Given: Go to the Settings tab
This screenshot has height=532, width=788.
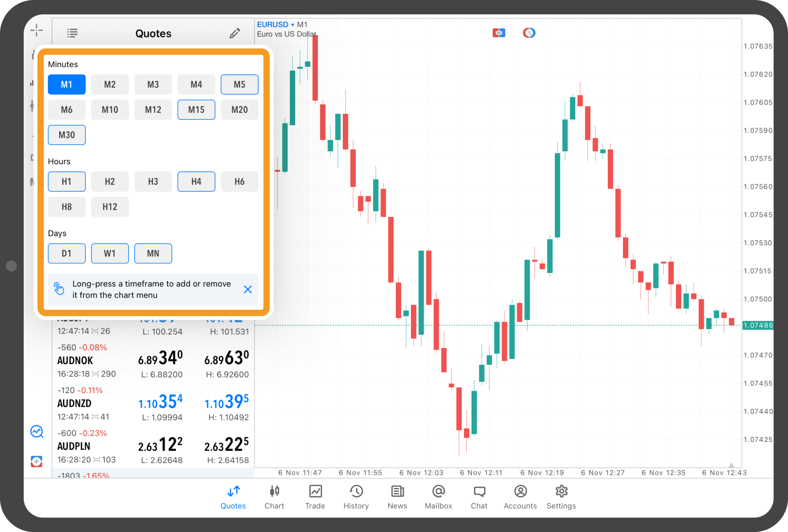Looking at the screenshot, I should coord(561,497).
